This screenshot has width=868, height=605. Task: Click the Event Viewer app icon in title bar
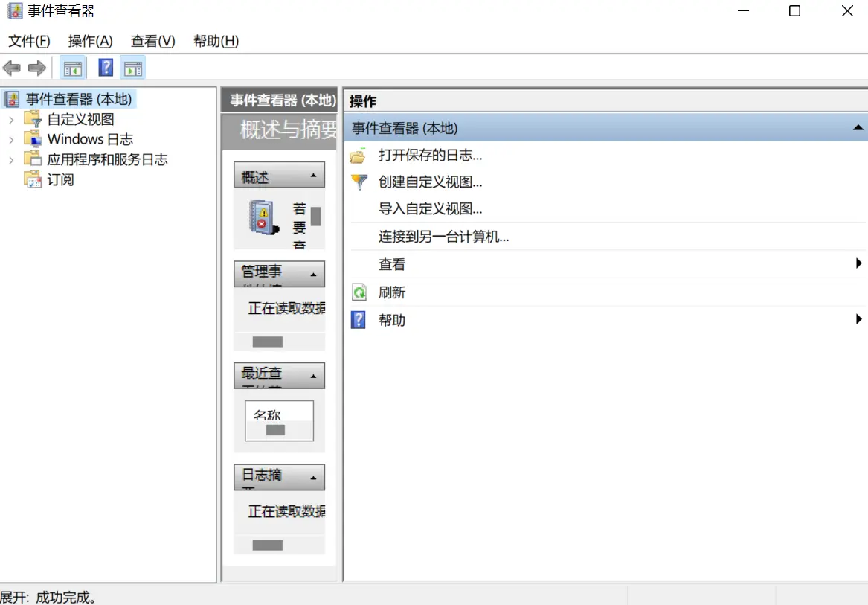pyautogui.click(x=14, y=11)
